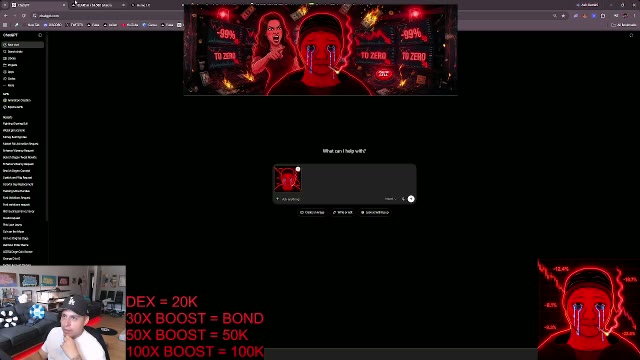Open the model selector dropdown in the prompt box
The width and height of the screenshot is (640, 360).
click(x=391, y=199)
